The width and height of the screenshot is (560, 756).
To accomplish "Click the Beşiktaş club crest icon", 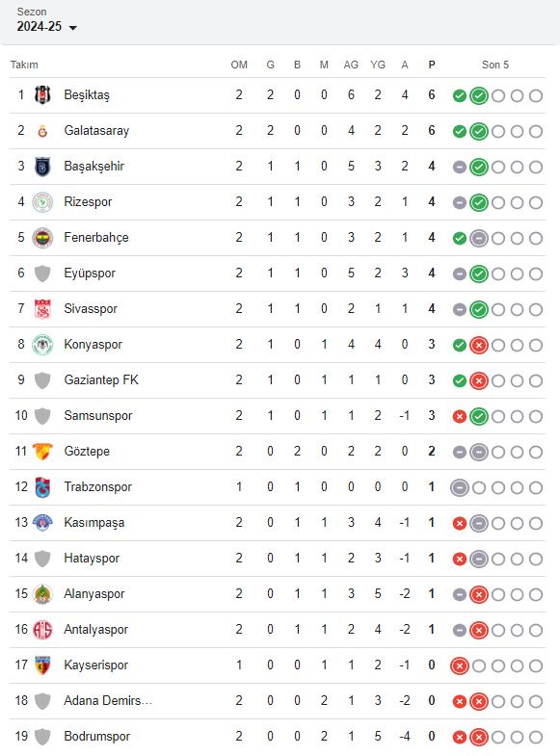I will [x=42, y=95].
